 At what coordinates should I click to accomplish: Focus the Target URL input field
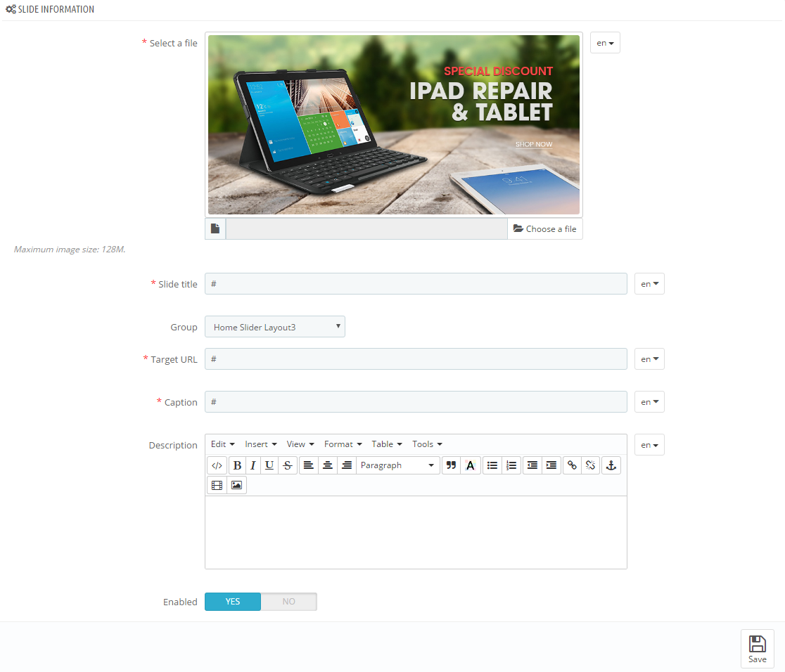coord(416,358)
